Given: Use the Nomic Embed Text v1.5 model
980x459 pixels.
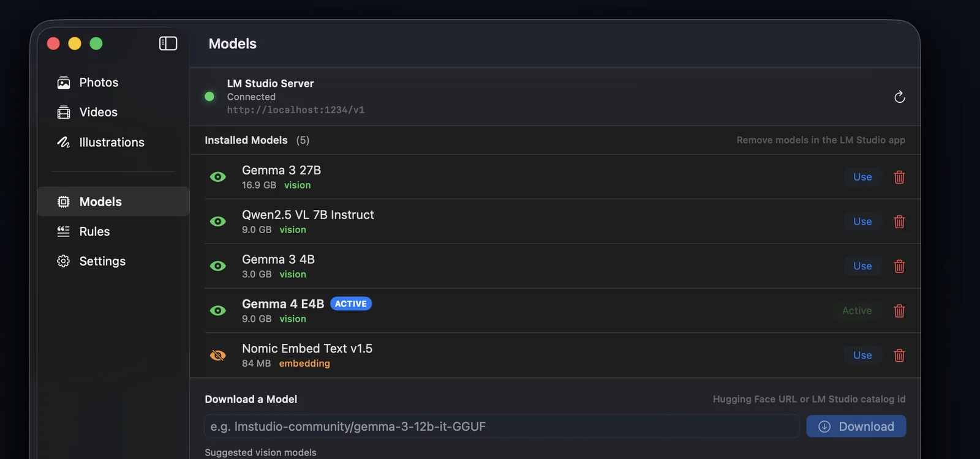Looking at the screenshot, I should [862, 356].
